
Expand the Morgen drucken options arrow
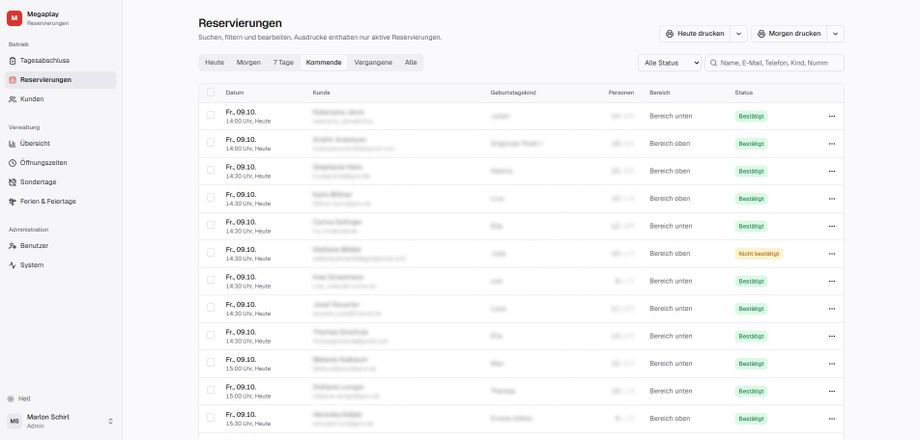click(836, 34)
